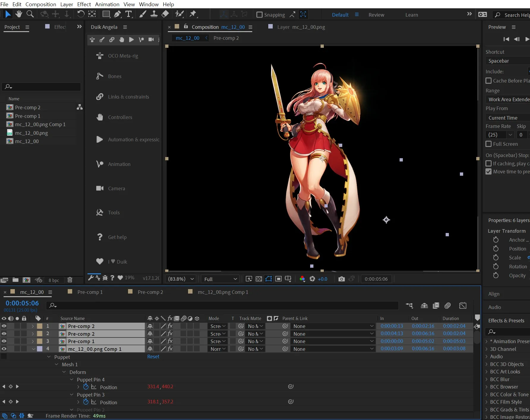Jump to first frame in Preview panel
The image size is (530, 420).
tap(506, 39)
